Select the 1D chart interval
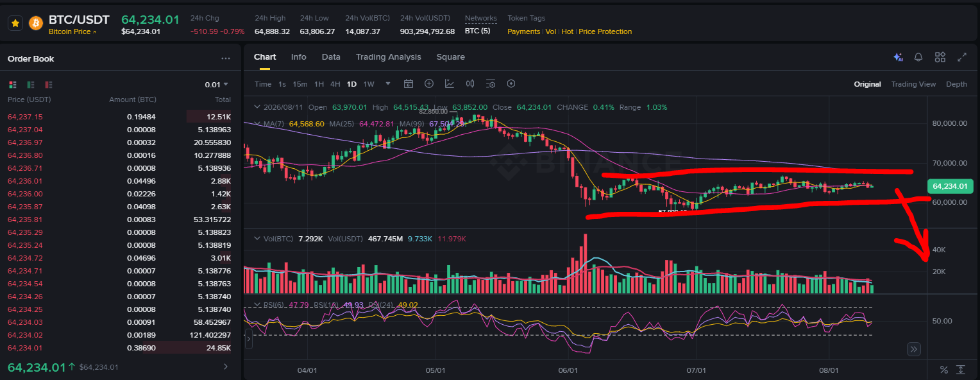Screen dimensions: 980x380 click(351, 84)
